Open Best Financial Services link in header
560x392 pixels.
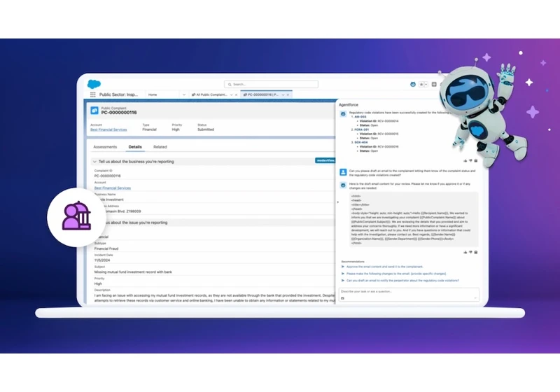(108, 129)
